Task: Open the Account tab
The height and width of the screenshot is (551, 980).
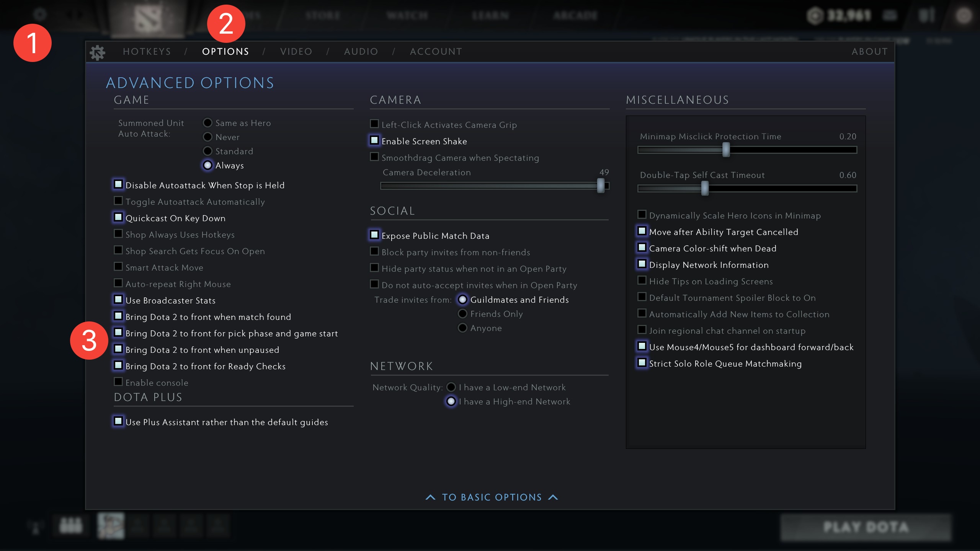Action: 436,52
